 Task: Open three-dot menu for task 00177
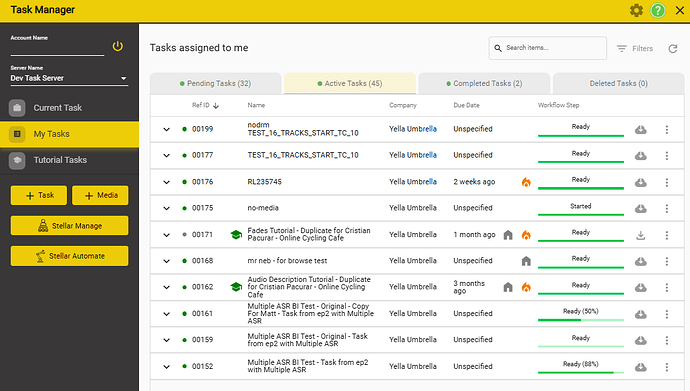667,156
